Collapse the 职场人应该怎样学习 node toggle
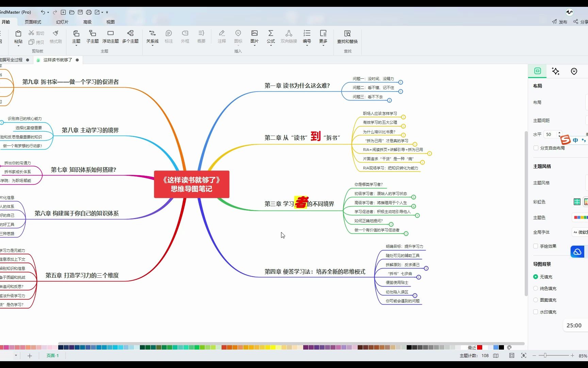Screen dimensions: 588x368 click(404, 117)
